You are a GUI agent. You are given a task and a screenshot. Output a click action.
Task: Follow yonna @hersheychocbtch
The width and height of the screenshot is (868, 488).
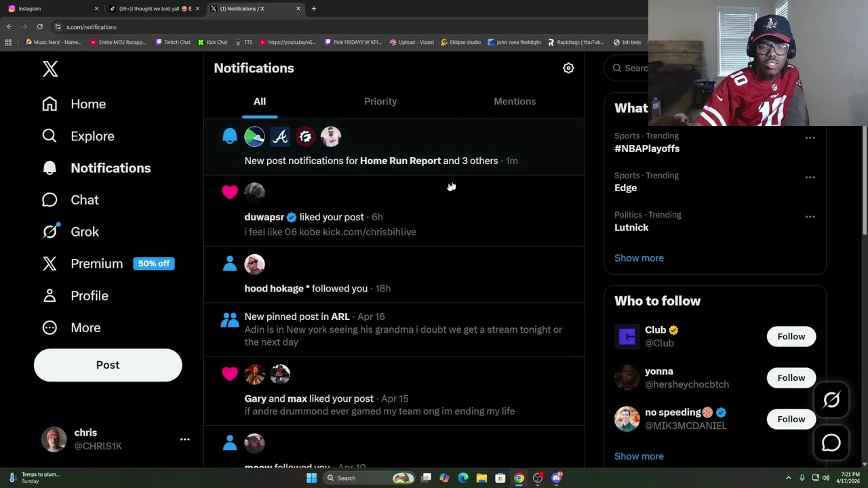tap(791, 378)
